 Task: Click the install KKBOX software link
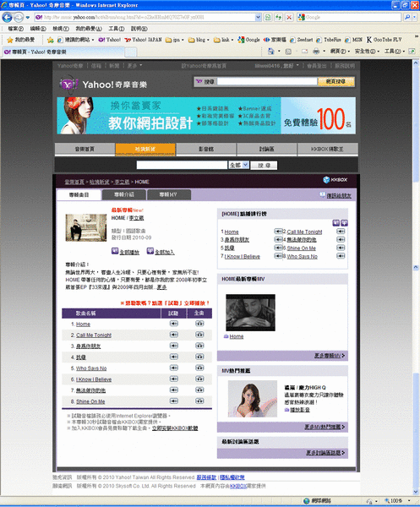point(175,428)
